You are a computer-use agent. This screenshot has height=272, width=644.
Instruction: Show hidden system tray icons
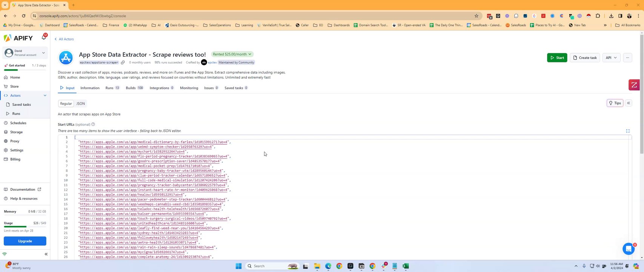[576, 266]
